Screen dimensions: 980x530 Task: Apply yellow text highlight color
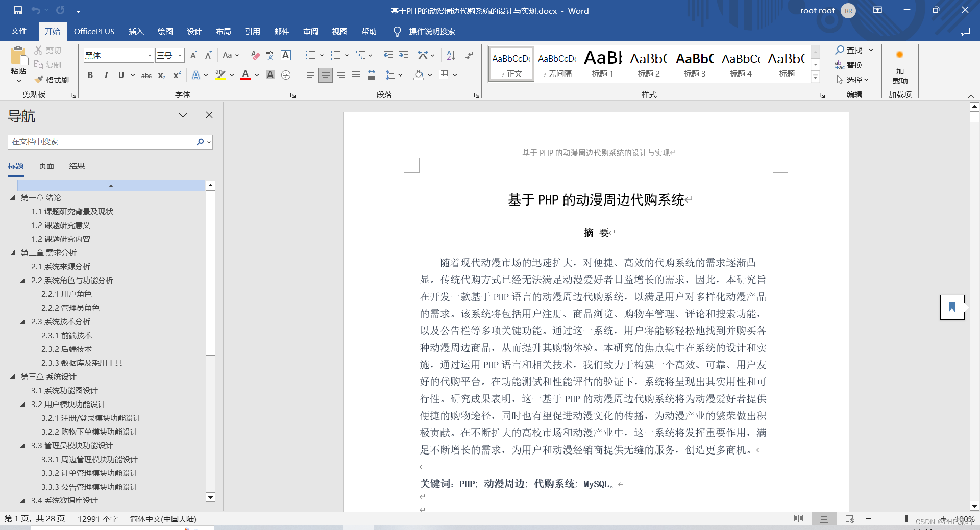click(220, 75)
